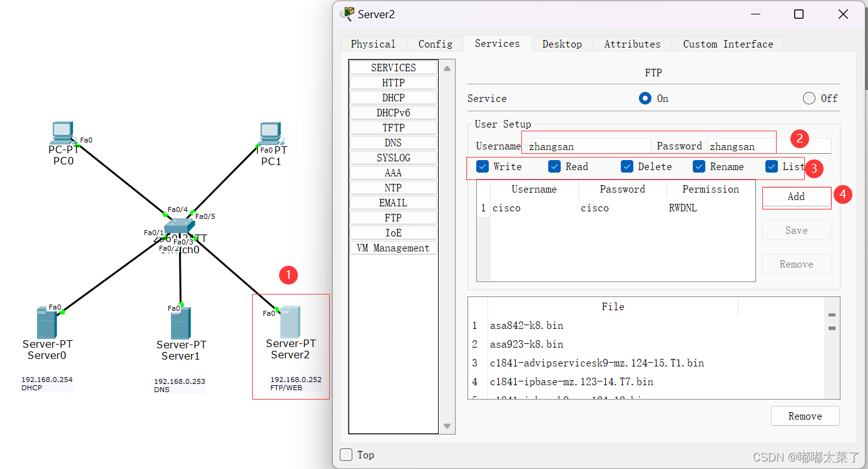Select DNS in the services list
Image resolution: width=868 pixels, height=469 pixels.
(x=394, y=143)
